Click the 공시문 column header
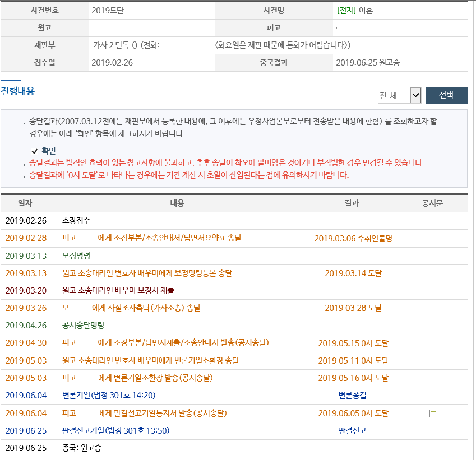Viewport: 476px width, 460px height. (x=432, y=203)
